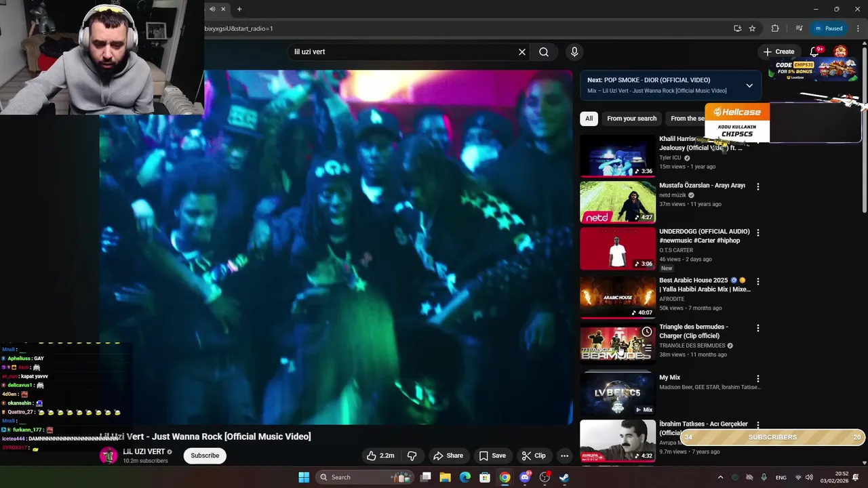The height and width of the screenshot is (488, 868).
Task: Open LIL UZI VERT channel avatar
Action: [108, 455]
